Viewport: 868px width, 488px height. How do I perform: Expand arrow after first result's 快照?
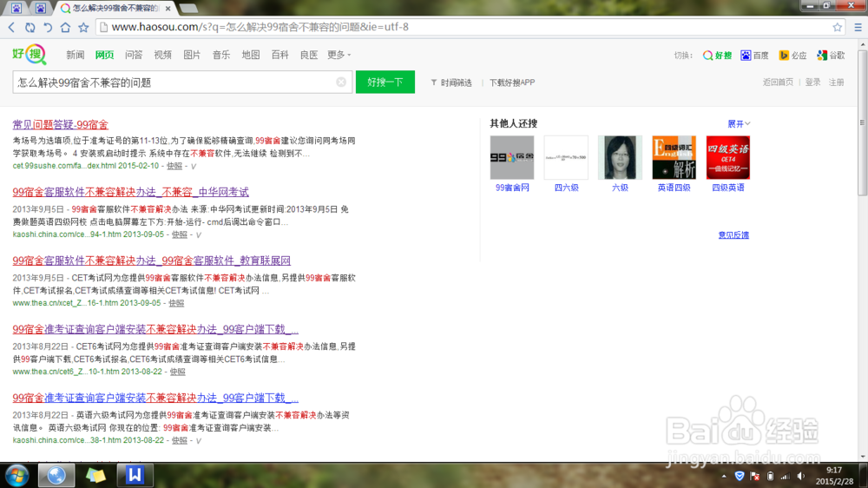[194, 166]
